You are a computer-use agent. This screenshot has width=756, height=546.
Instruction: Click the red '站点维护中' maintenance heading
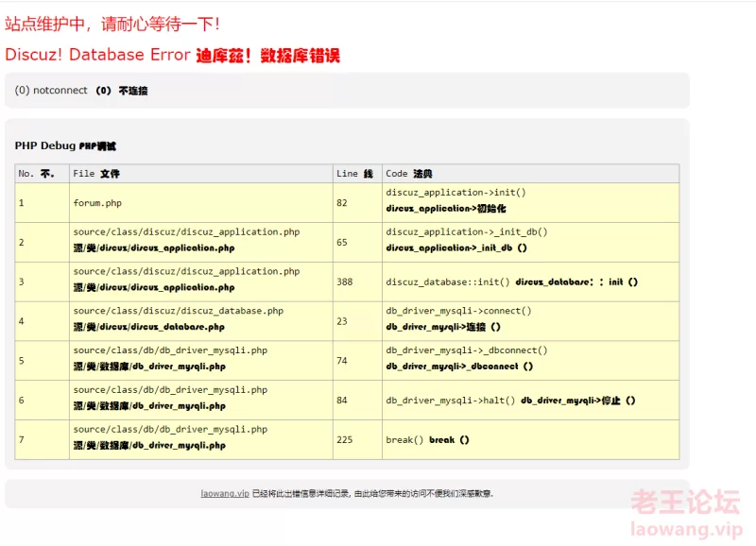[x=112, y=24]
